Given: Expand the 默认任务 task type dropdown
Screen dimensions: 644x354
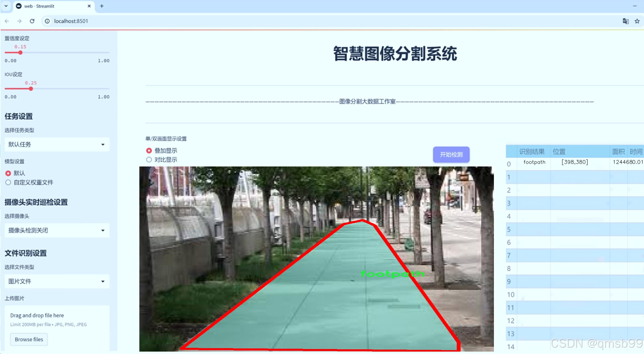Looking at the screenshot, I should coord(57,144).
